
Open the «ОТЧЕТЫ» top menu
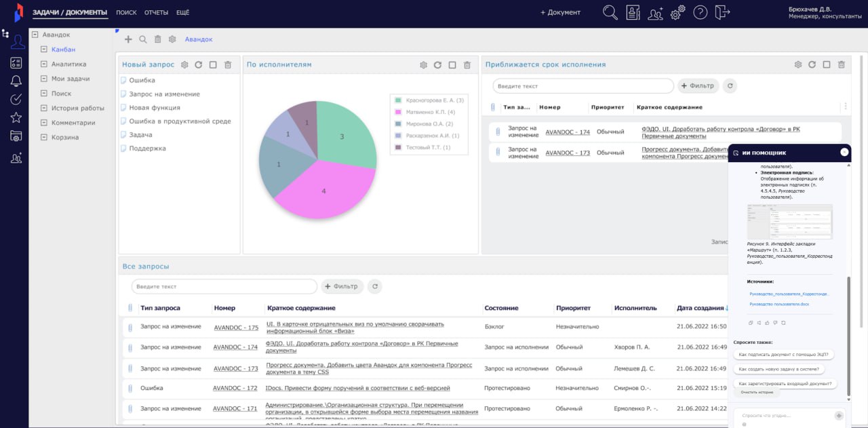[156, 13]
